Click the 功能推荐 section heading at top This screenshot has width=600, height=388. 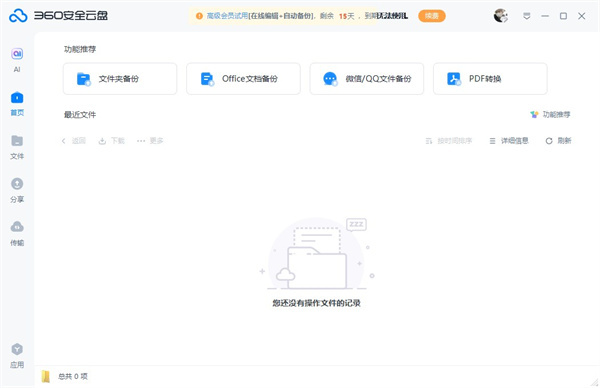pos(80,49)
